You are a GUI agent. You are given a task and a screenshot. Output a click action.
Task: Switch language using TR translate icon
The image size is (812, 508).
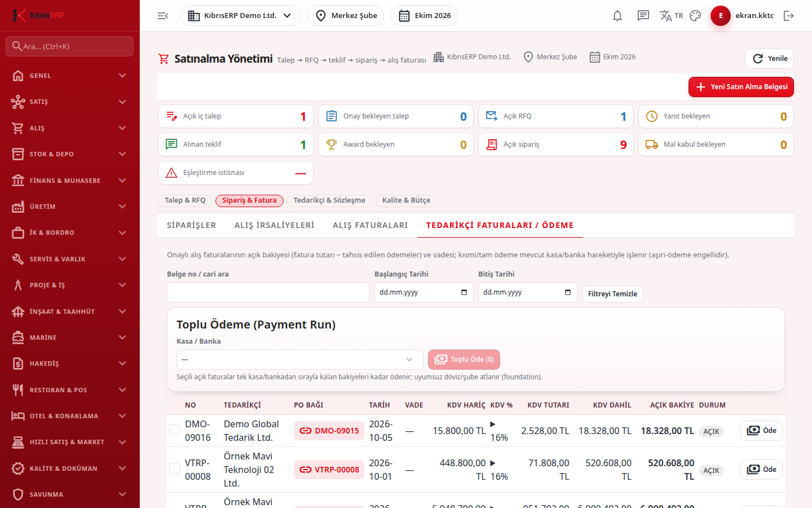click(x=671, y=16)
